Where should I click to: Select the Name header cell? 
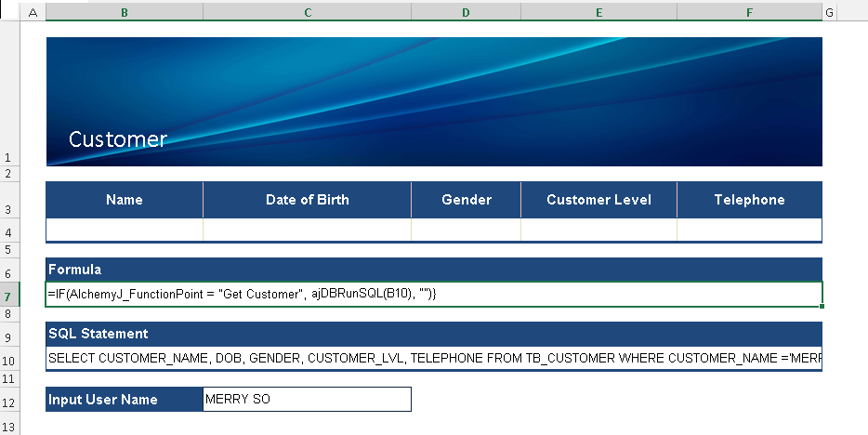point(124,200)
